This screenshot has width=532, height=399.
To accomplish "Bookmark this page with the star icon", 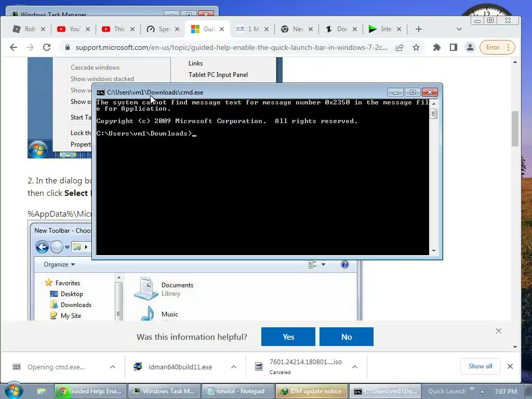I will (416, 47).
